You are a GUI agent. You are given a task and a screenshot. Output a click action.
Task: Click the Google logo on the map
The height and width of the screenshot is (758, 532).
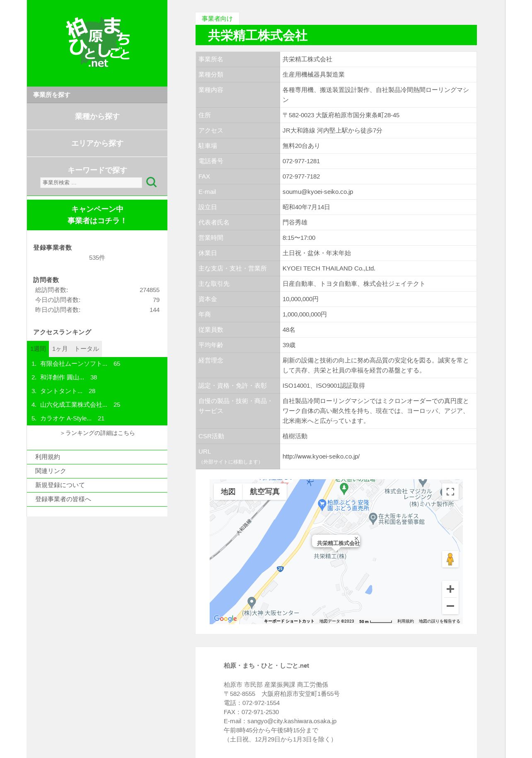pos(225,618)
